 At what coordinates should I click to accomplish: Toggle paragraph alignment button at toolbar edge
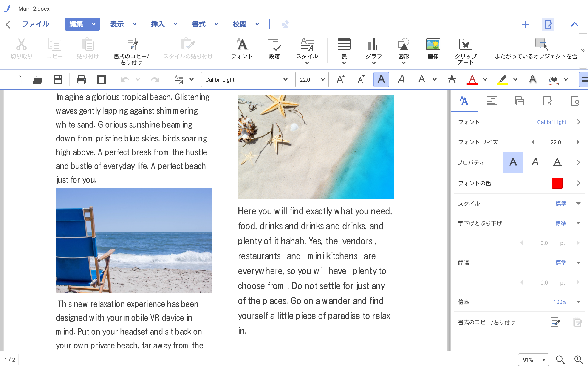point(584,79)
